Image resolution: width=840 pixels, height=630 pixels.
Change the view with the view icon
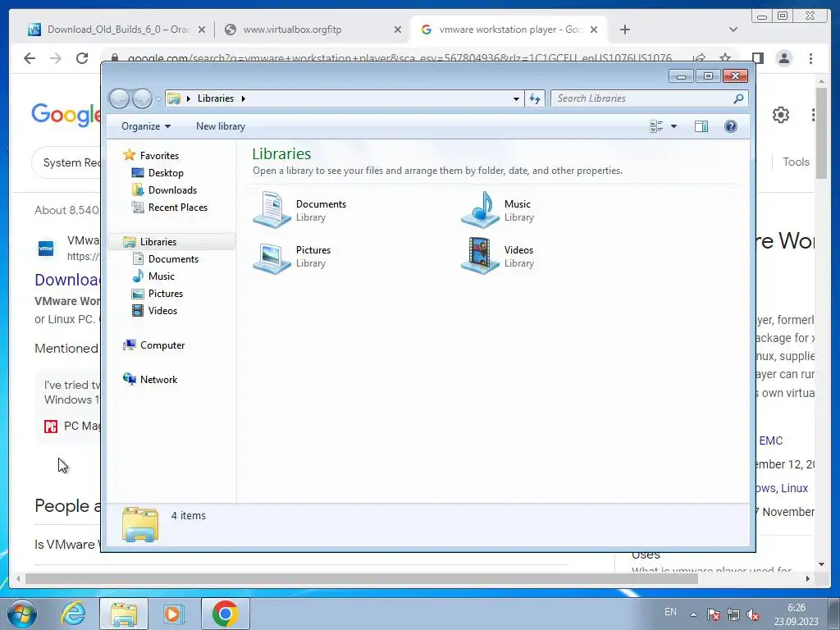pyautogui.click(x=656, y=126)
